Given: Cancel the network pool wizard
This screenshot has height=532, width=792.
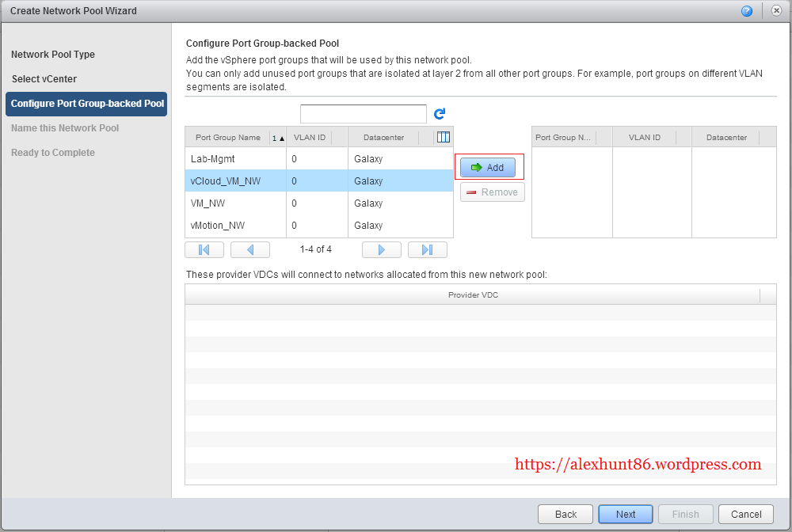Looking at the screenshot, I should click(746, 514).
